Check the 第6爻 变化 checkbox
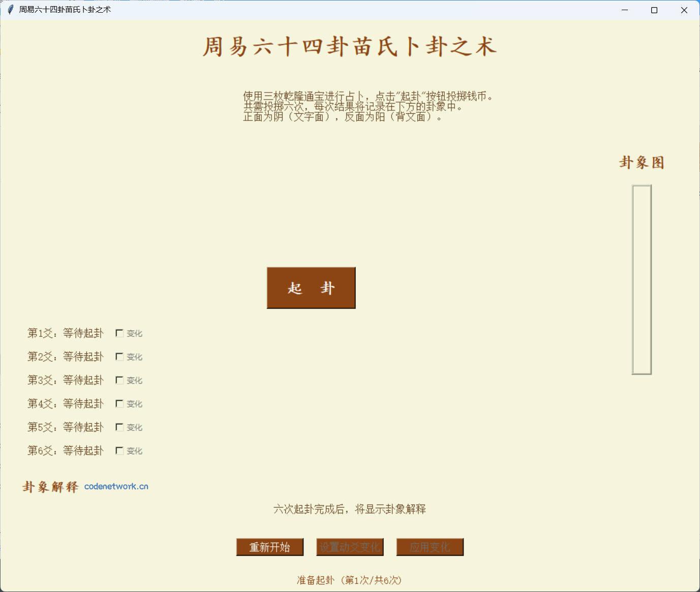The height and width of the screenshot is (592, 700). pos(119,450)
